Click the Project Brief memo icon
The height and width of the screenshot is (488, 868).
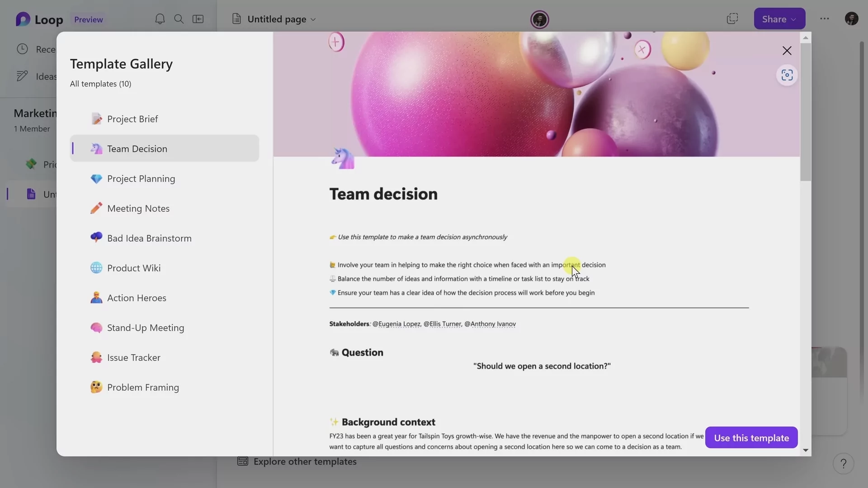point(96,119)
